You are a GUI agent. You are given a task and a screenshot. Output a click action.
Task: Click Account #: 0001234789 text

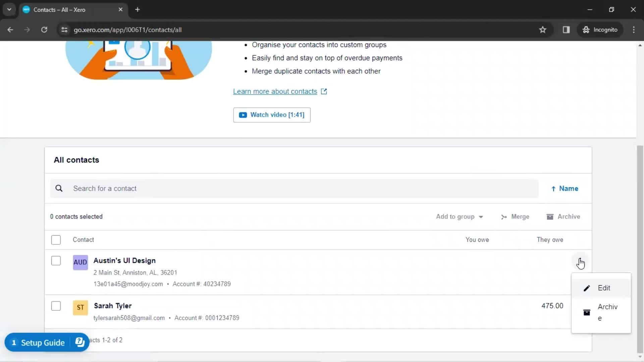tap(207, 318)
